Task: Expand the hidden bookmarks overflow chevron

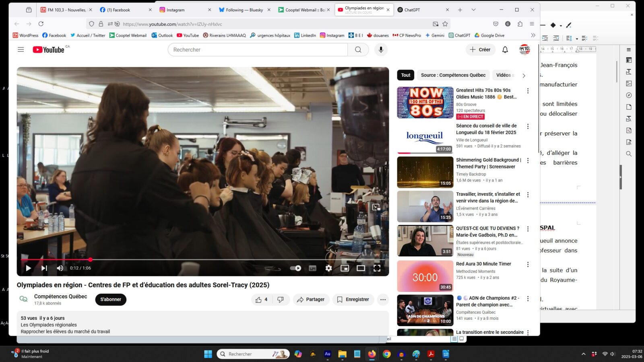Action: (533, 35)
